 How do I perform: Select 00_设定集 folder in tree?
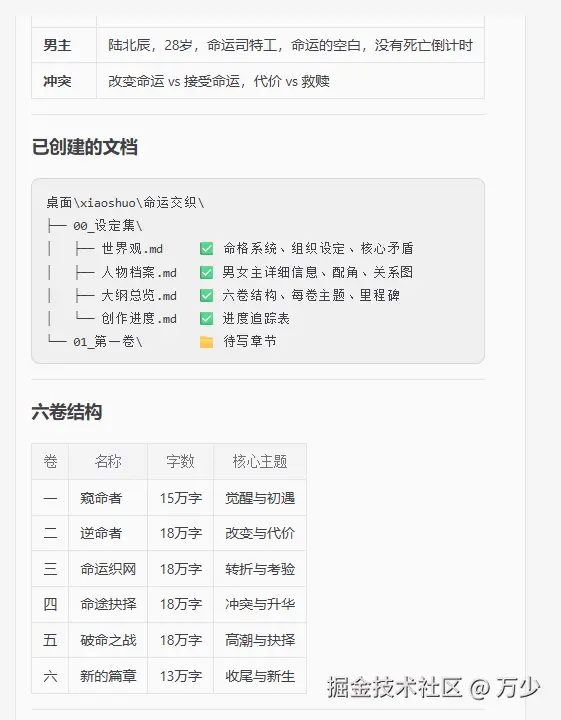(x=108, y=225)
